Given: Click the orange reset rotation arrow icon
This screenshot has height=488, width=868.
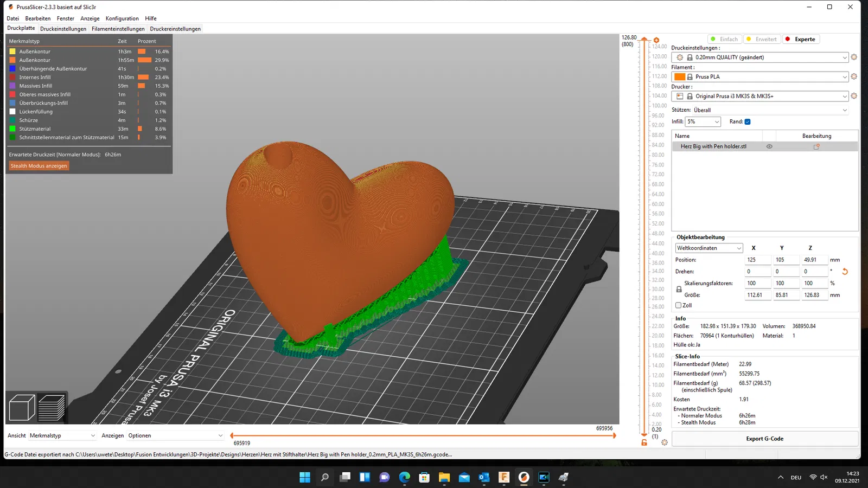Looking at the screenshot, I should [845, 272].
